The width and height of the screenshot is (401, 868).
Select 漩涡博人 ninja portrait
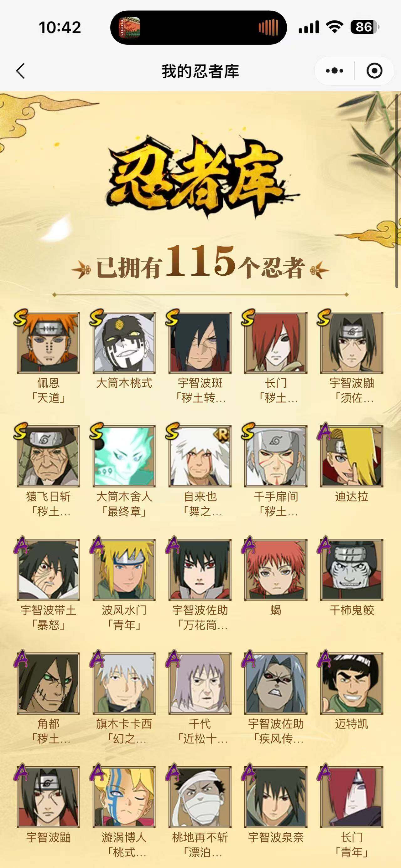(124, 797)
